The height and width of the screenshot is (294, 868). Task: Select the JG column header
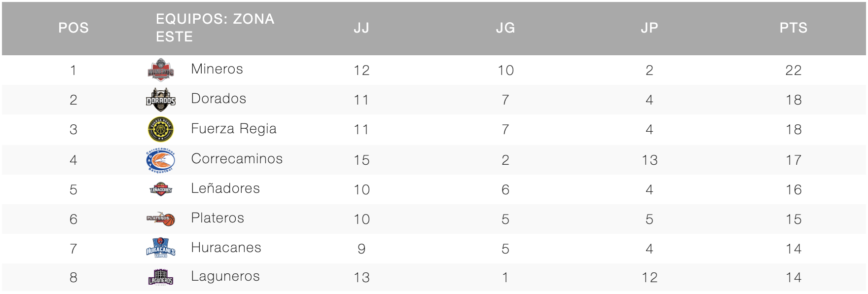click(506, 28)
